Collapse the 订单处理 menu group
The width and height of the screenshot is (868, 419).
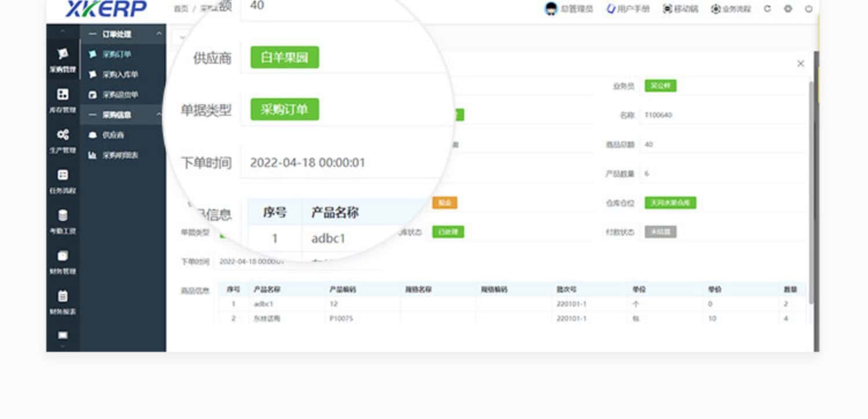(159, 34)
